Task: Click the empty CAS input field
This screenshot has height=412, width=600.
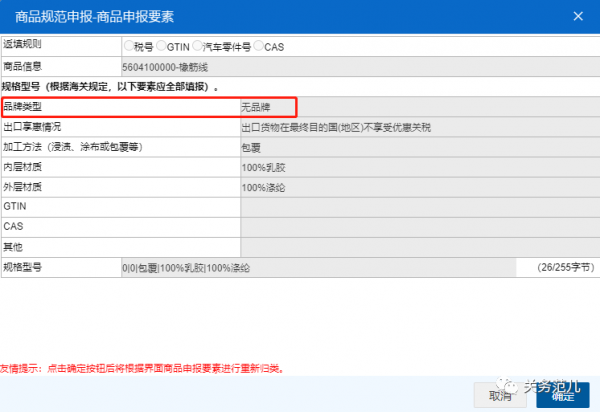Action: tap(418, 227)
